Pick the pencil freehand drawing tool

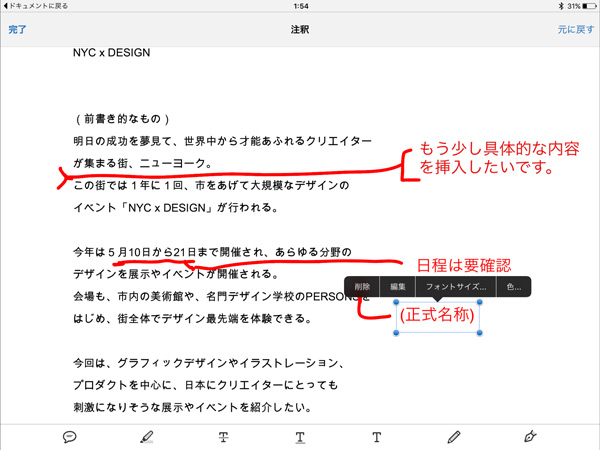coord(454,437)
